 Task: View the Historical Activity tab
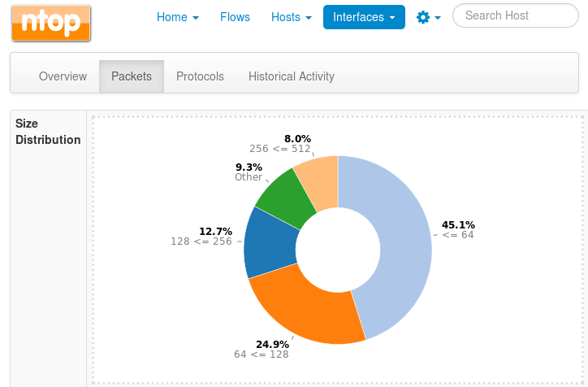click(291, 76)
